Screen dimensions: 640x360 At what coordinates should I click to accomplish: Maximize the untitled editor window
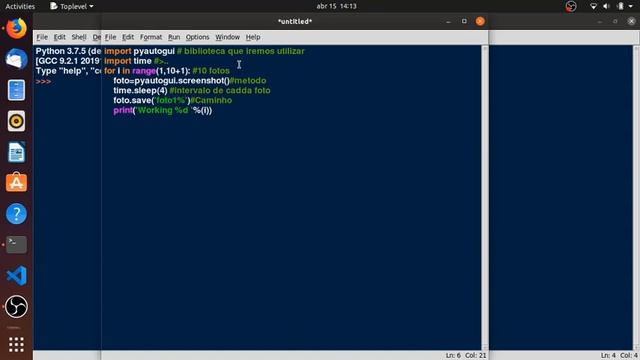[464, 21]
